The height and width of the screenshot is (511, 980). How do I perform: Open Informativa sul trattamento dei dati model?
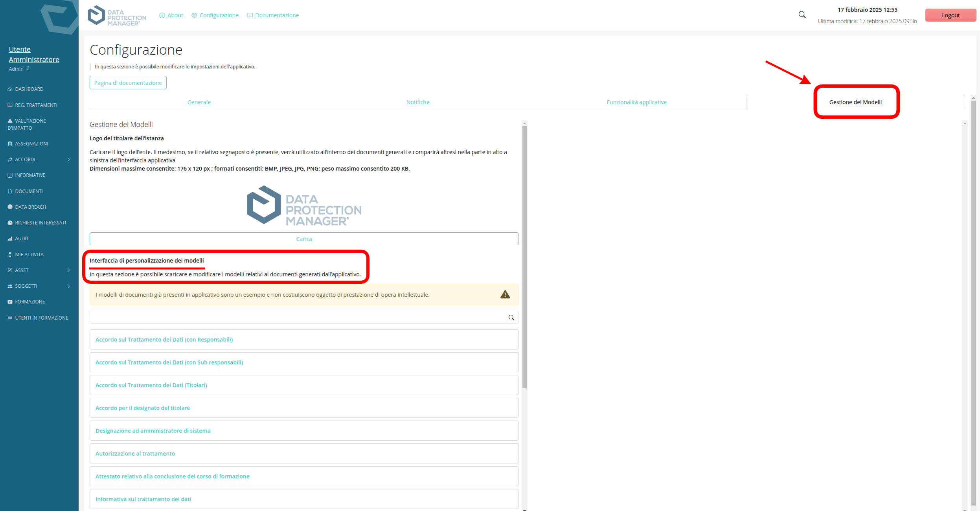pos(304,499)
